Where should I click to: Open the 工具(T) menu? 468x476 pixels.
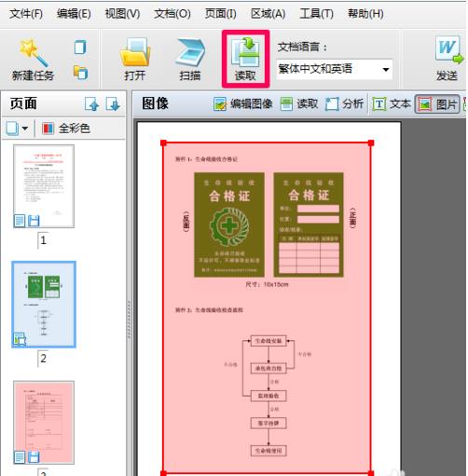click(x=316, y=14)
